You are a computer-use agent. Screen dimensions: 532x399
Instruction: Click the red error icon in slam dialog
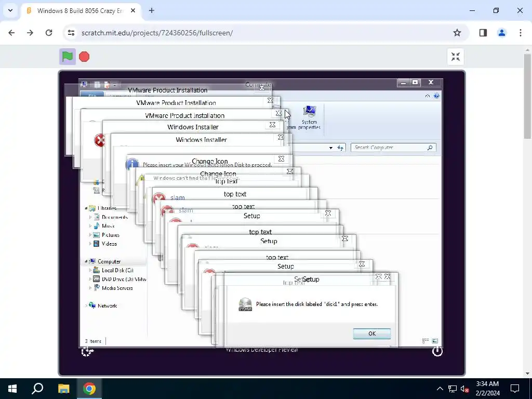tap(159, 198)
